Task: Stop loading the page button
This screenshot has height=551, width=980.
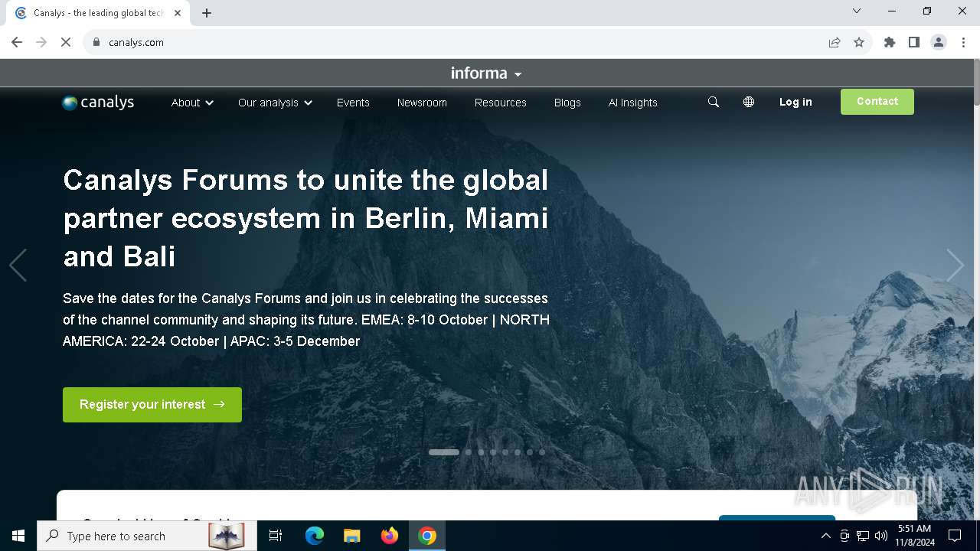Action: (66, 42)
